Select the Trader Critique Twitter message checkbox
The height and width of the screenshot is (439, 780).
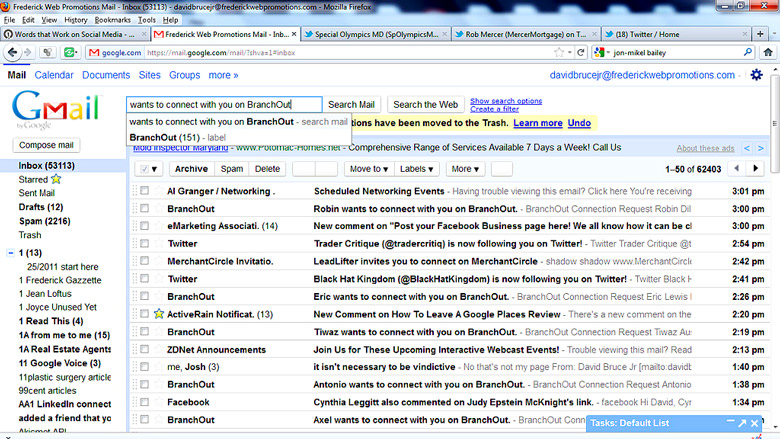coord(144,244)
